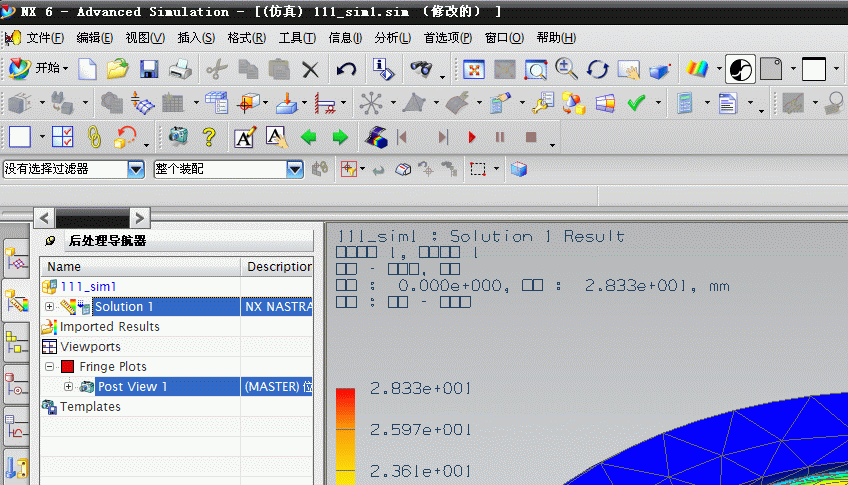Select the 111_sim1 tree item
The image size is (848, 485).
coord(88,287)
